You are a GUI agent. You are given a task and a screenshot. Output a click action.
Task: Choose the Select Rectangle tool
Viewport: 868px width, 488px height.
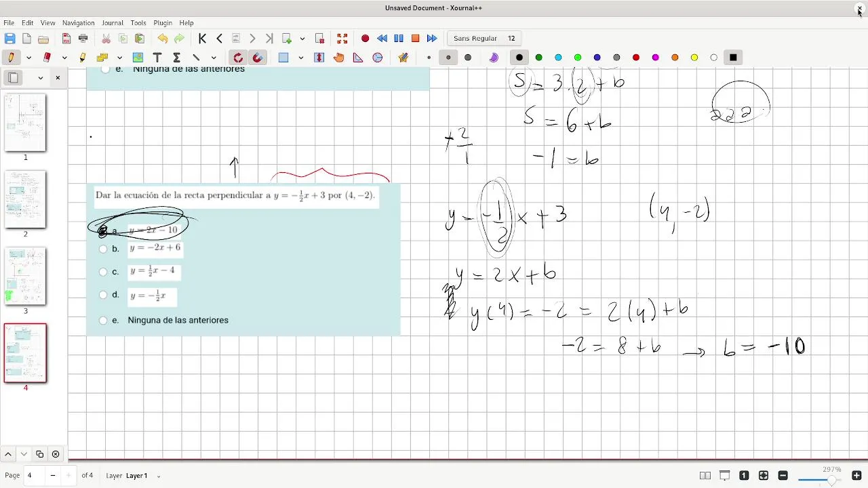tap(283, 58)
